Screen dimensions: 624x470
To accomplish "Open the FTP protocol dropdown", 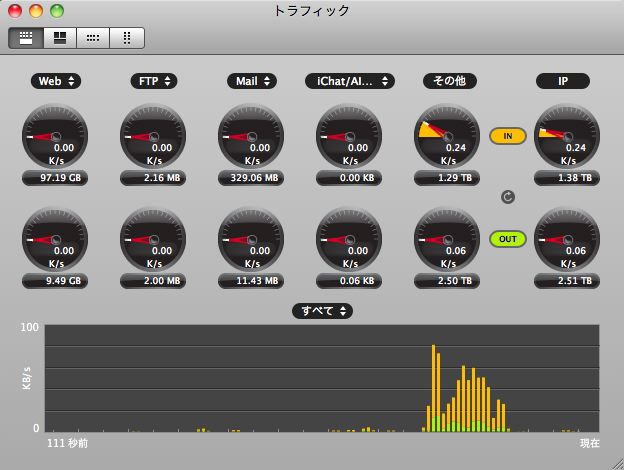I will (153, 81).
